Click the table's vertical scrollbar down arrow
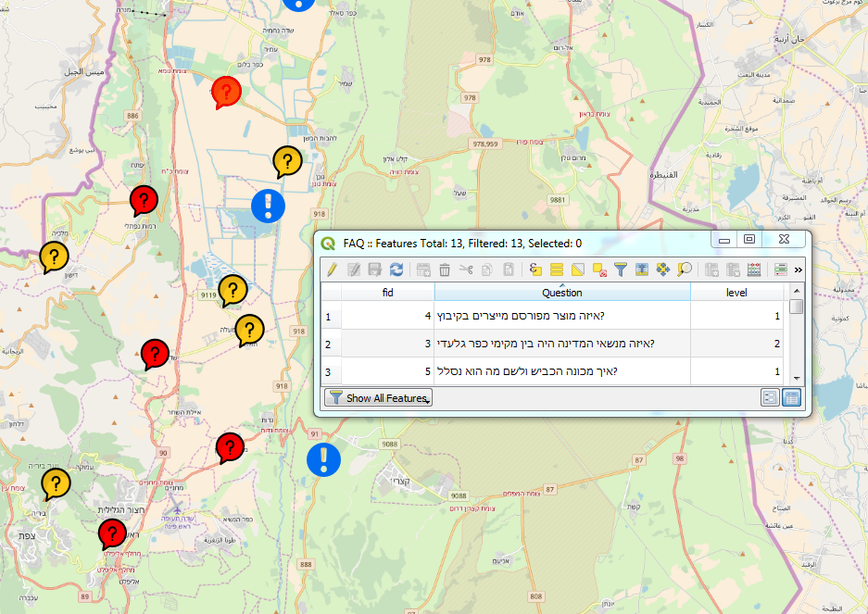Screen dimensions: 868x614 click(x=797, y=378)
